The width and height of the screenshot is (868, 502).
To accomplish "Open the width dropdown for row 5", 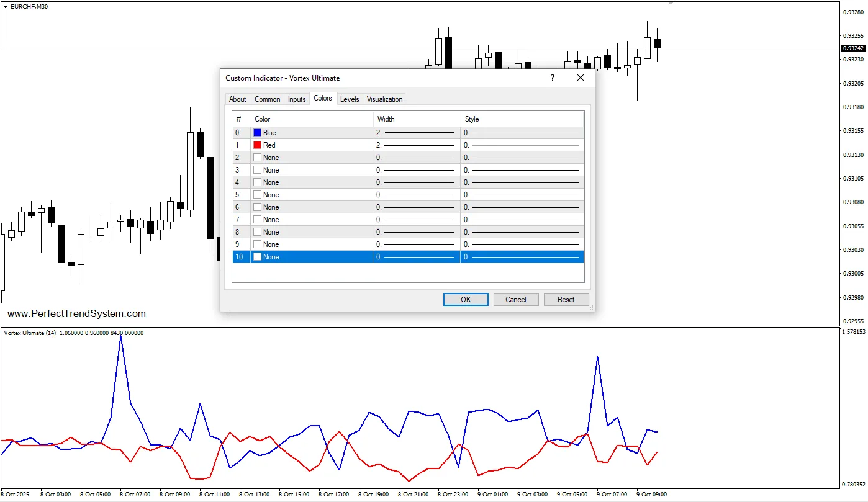I will point(416,195).
